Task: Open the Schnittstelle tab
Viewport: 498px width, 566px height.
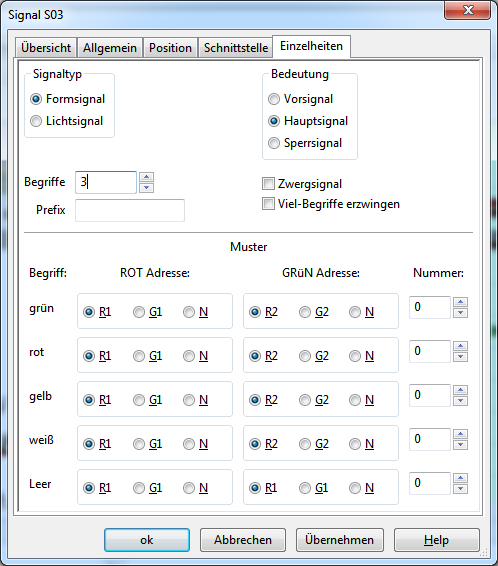Action: pos(236,48)
